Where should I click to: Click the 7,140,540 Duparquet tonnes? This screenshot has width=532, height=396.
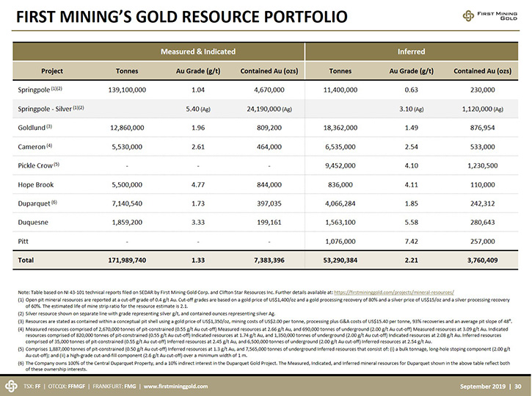click(127, 204)
